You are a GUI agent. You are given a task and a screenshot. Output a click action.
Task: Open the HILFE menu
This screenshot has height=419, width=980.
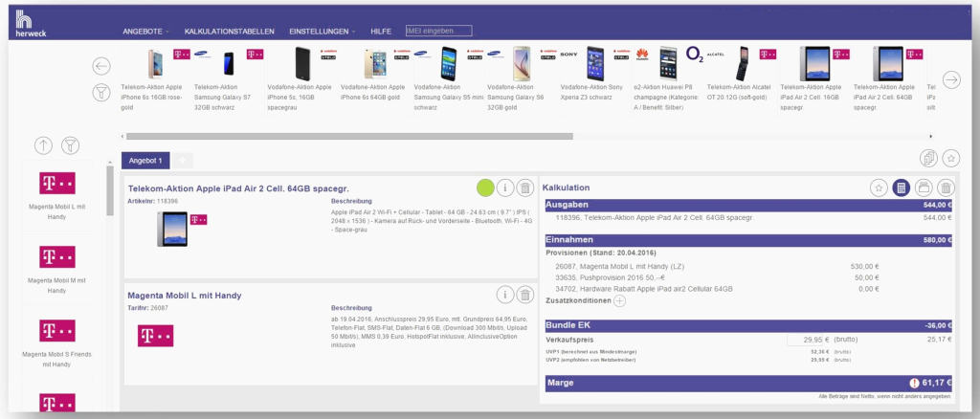click(x=381, y=32)
